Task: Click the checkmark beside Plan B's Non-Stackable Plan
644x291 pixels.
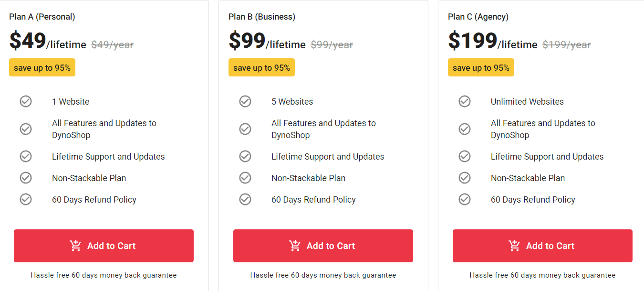Action: 245,178
